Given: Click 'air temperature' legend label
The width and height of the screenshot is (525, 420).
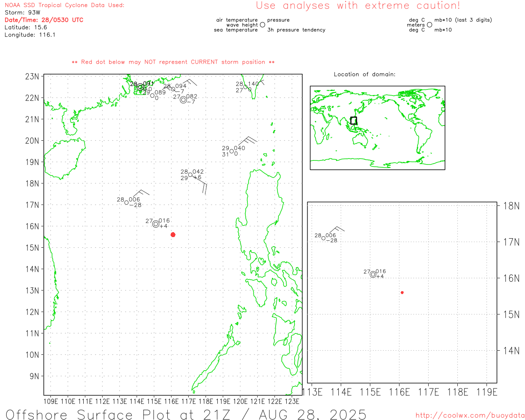Looking at the screenshot, I should [237, 20].
